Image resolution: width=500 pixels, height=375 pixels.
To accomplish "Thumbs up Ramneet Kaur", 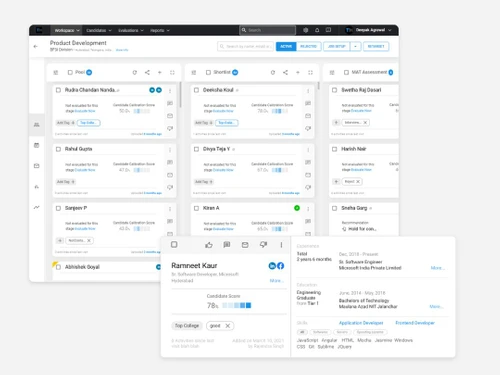I will [x=209, y=245].
